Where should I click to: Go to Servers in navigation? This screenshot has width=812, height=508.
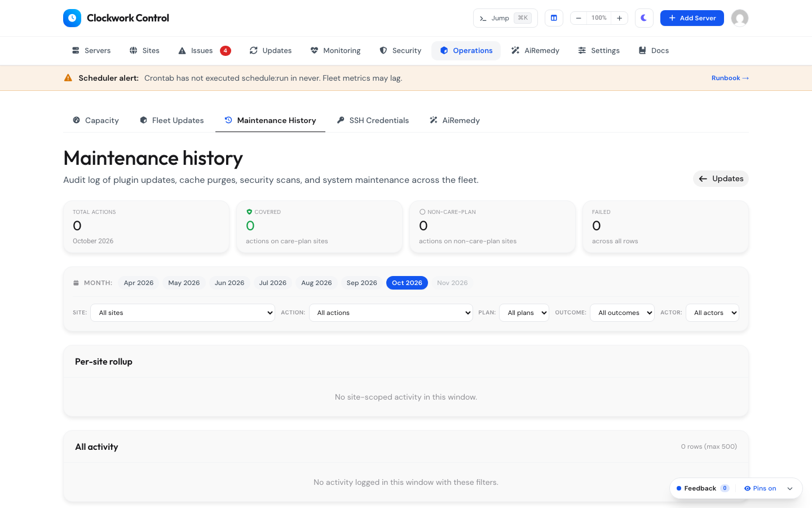click(x=91, y=51)
